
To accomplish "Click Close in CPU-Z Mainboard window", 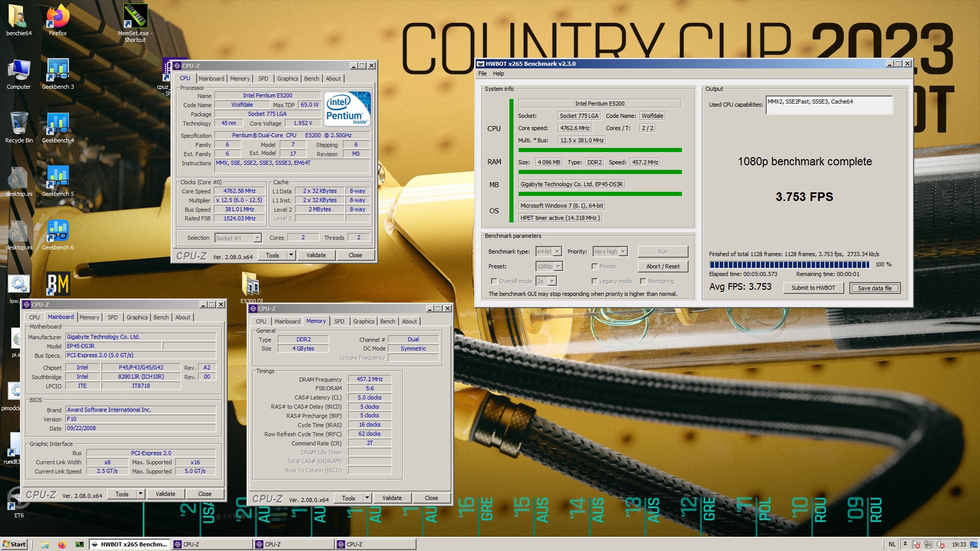I will point(205,494).
